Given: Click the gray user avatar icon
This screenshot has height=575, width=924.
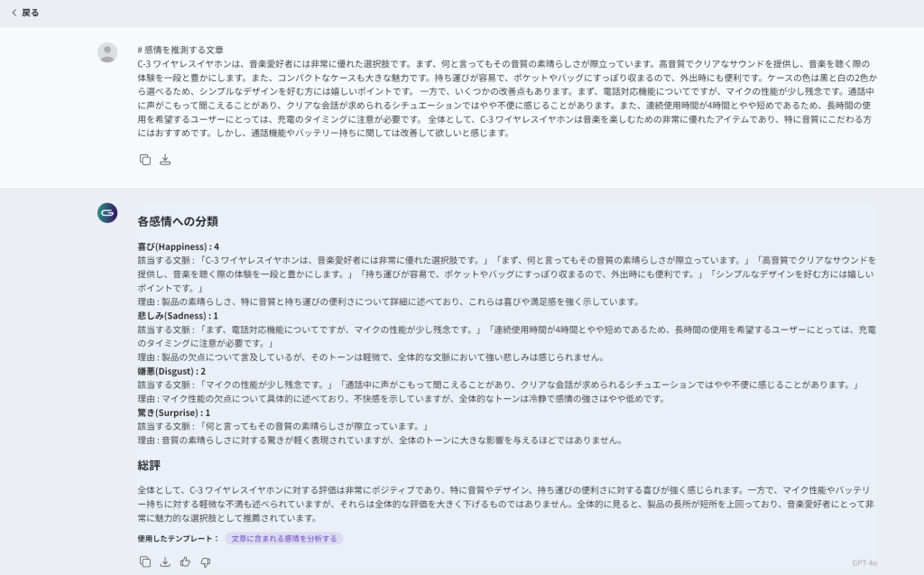Looking at the screenshot, I should tap(107, 52).
